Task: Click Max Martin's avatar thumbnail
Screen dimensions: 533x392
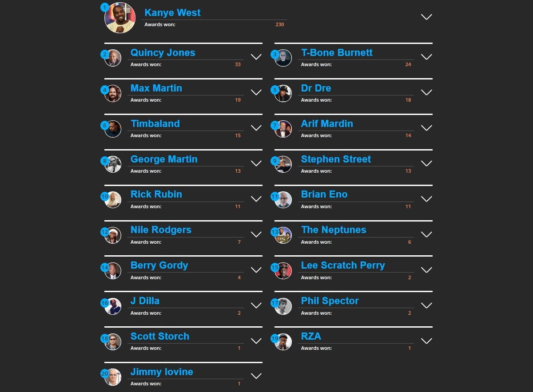Action: (x=113, y=93)
